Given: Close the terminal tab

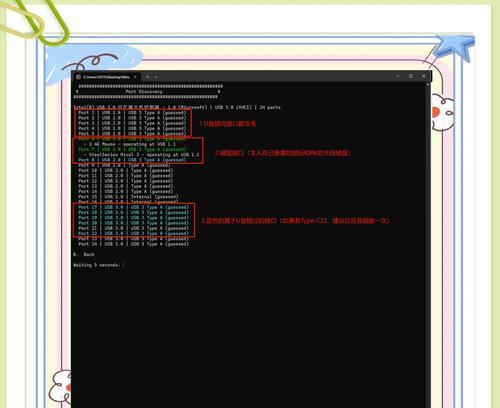Looking at the screenshot, I should 135,77.
